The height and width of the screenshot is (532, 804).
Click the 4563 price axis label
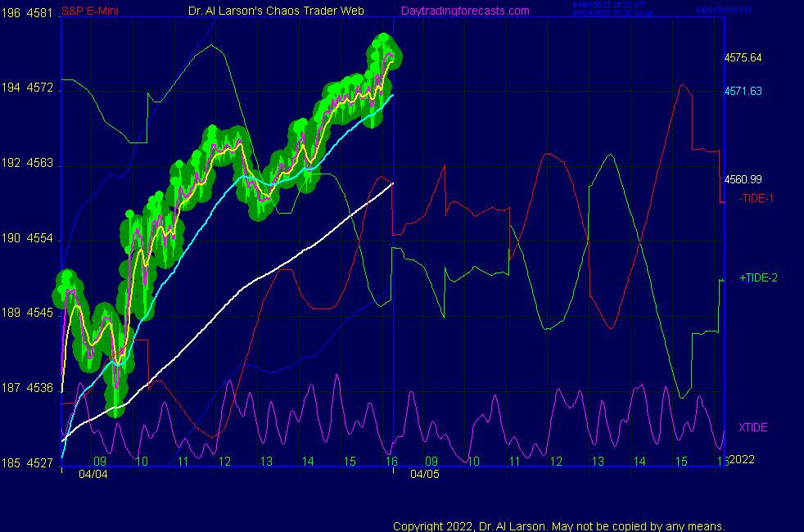tap(42, 163)
